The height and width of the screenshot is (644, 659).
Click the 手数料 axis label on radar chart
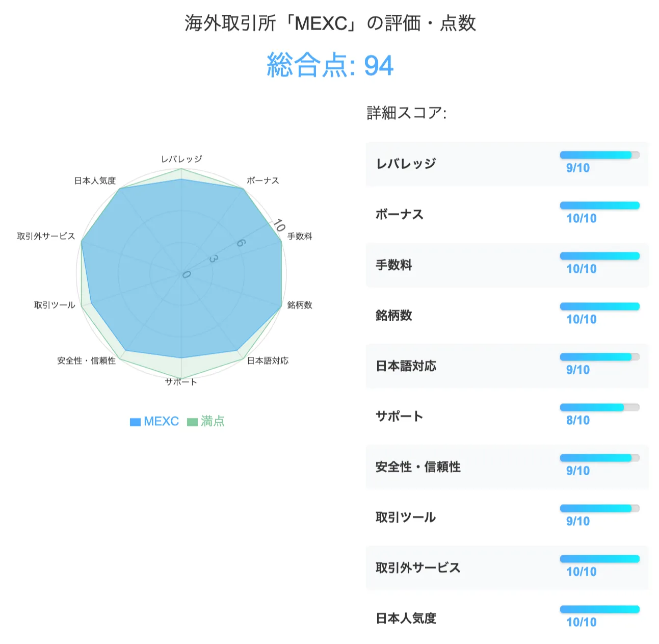coord(300,236)
